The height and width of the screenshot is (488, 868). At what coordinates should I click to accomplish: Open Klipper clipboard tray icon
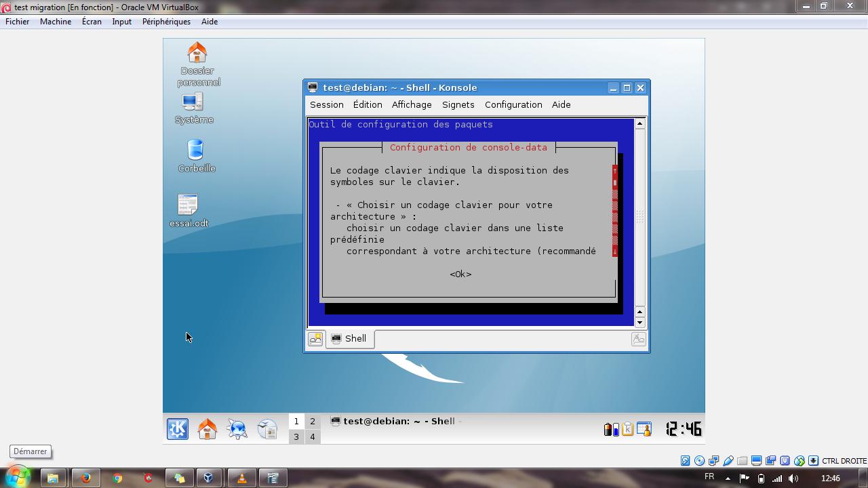pos(628,429)
